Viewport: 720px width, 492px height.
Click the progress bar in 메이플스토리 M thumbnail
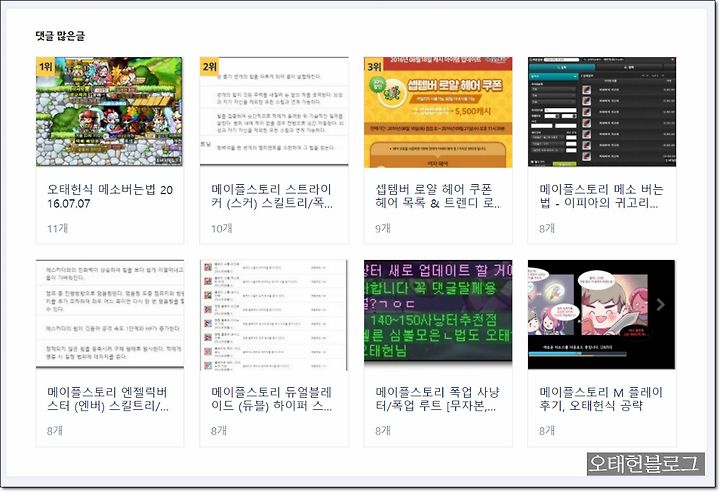click(x=578, y=354)
